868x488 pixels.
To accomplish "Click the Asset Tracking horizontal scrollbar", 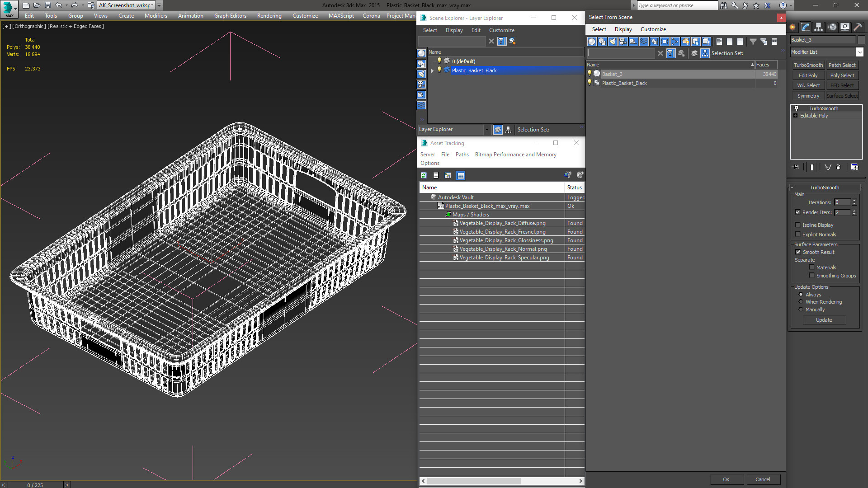I will (473, 481).
